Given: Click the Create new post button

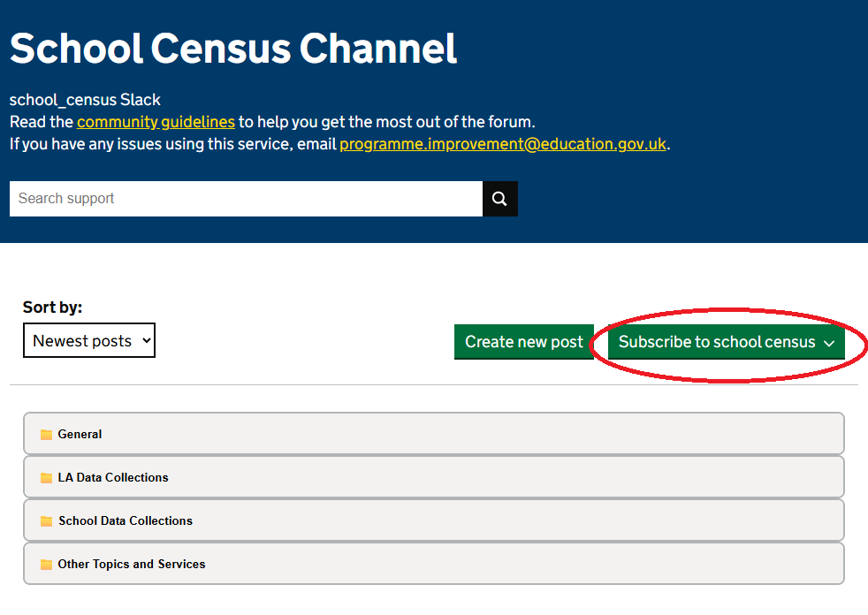Looking at the screenshot, I should click(523, 342).
